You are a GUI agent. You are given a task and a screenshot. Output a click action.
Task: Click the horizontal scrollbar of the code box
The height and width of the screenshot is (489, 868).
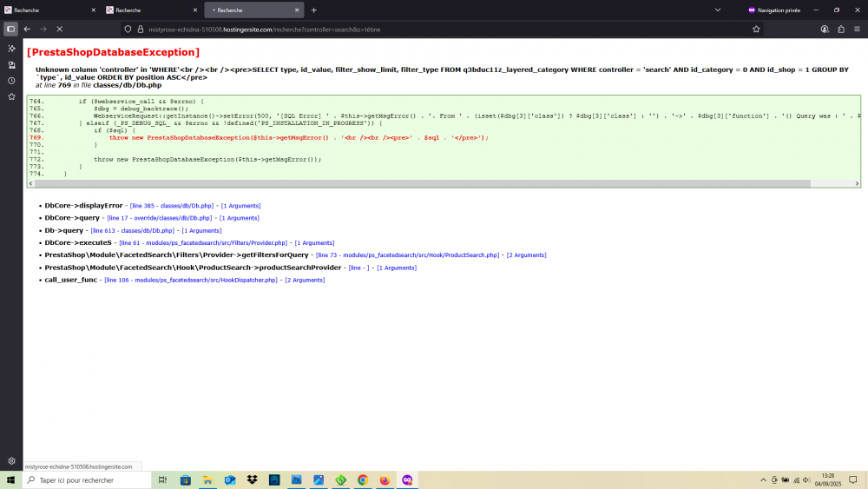(x=423, y=183)
